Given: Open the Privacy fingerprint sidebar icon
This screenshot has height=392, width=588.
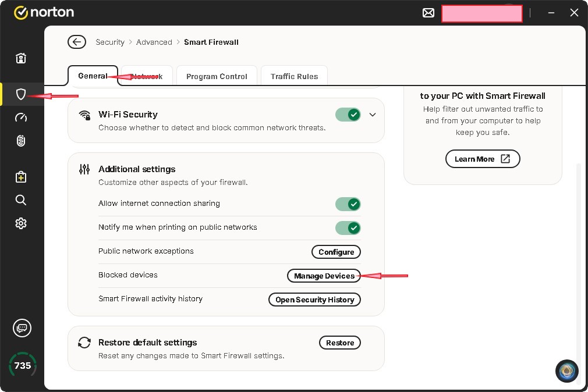Looking at the screenshot, I should (x=21, y=141).
